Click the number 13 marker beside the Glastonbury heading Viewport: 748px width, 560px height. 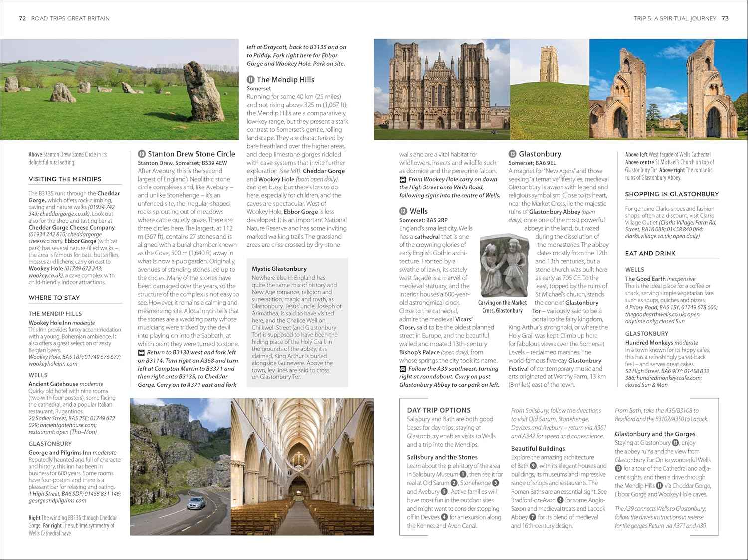pos(512,154)
